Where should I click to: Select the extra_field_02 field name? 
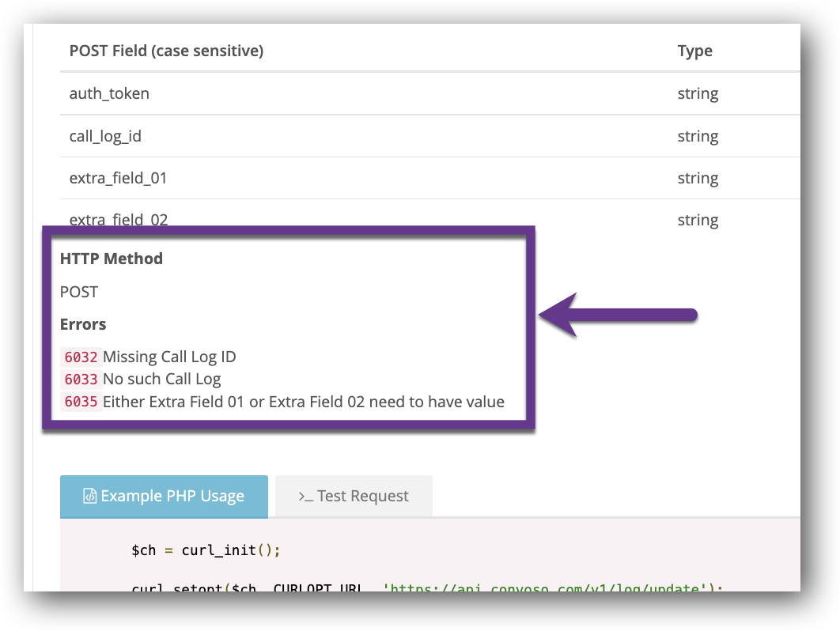click(x=119, y=220)
